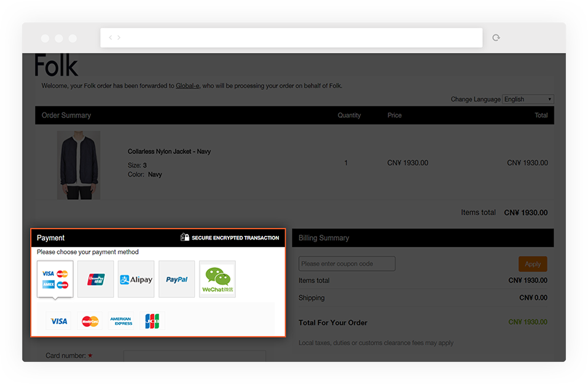The height and width of the screenshot is (384, 588).
Task: Select the JCB card type
Action: (152, 321)
